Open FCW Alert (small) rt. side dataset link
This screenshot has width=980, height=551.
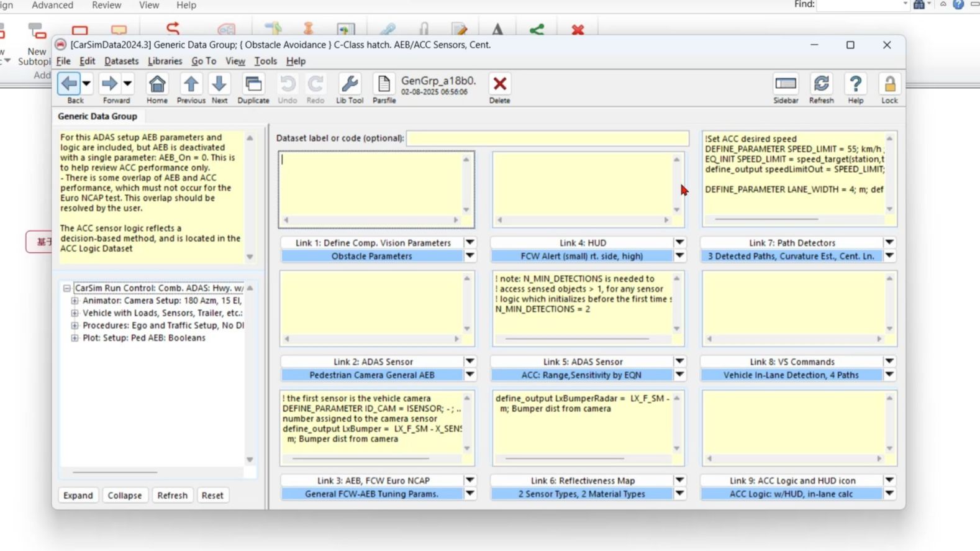pyautogui.click(x=582, y=256)
